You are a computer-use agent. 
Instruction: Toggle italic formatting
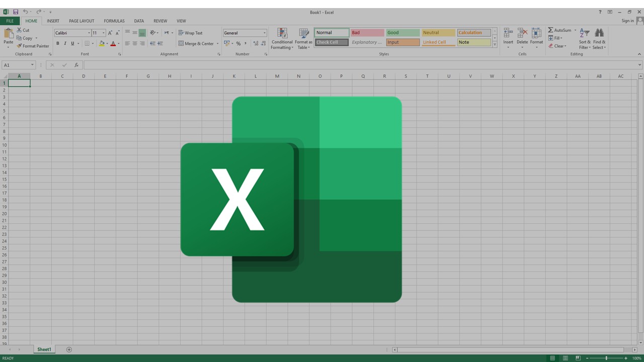pos(65,43)
